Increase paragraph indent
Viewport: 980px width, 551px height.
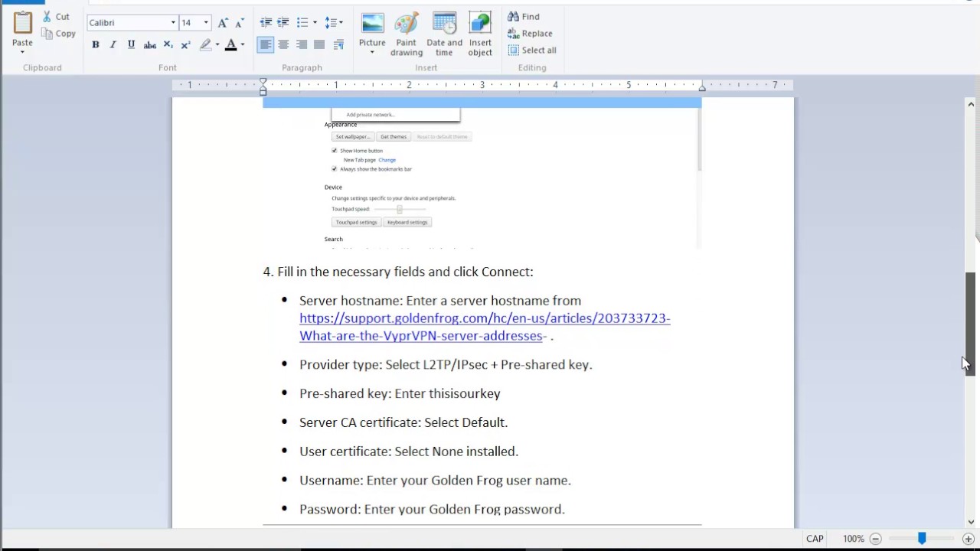(283, 22)
